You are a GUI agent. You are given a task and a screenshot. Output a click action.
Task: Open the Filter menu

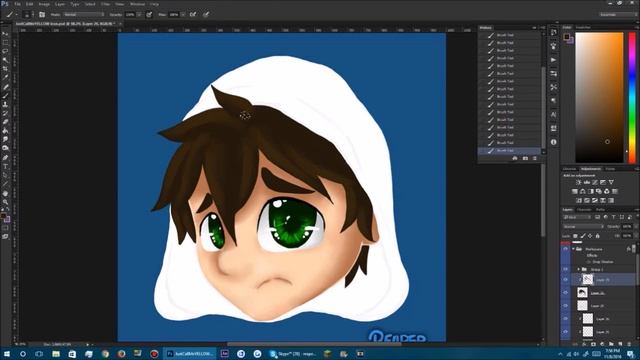105,4
